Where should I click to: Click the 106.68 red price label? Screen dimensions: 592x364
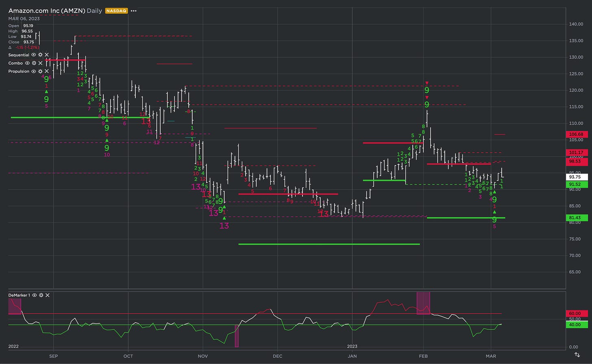pos(577,134)
